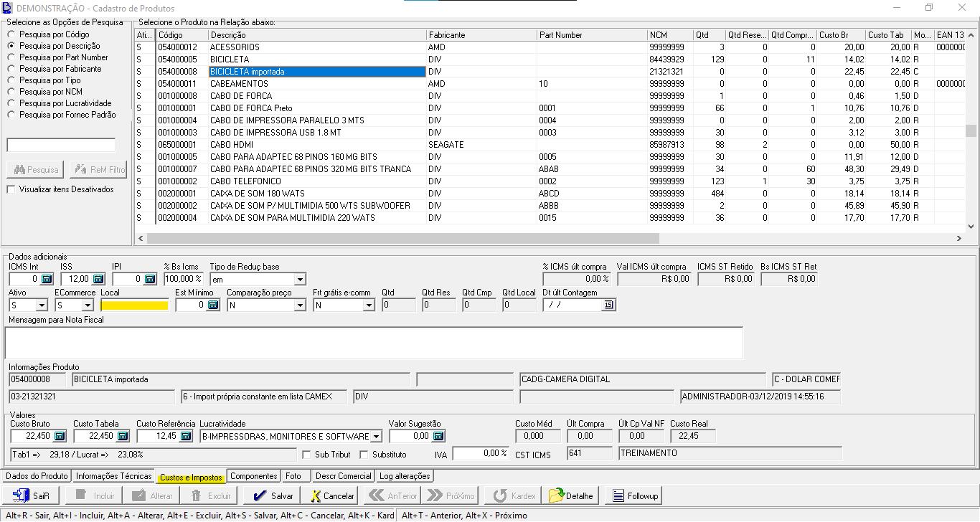
Task: Click the left arrow of the horizontal scrollbar
Action: (141, 239)
